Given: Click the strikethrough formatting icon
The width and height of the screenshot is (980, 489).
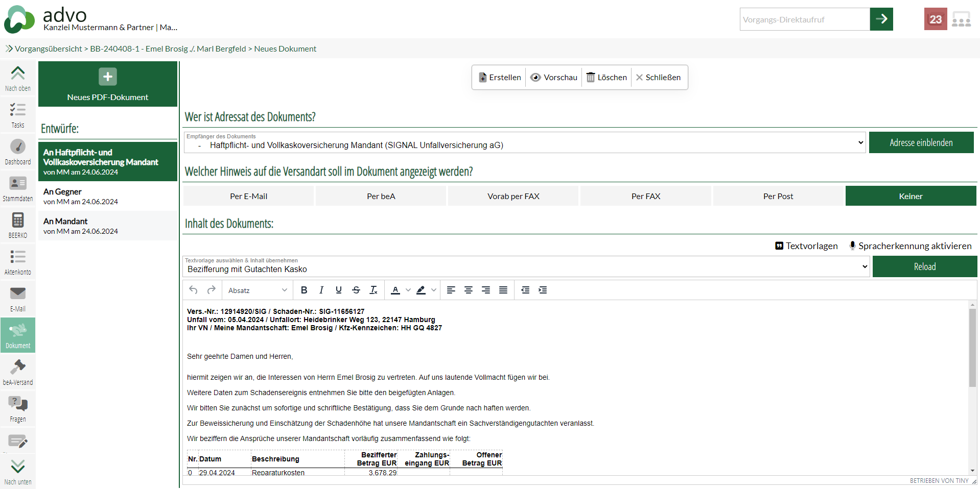Looking at the screenshot, I should pos(356,290).
